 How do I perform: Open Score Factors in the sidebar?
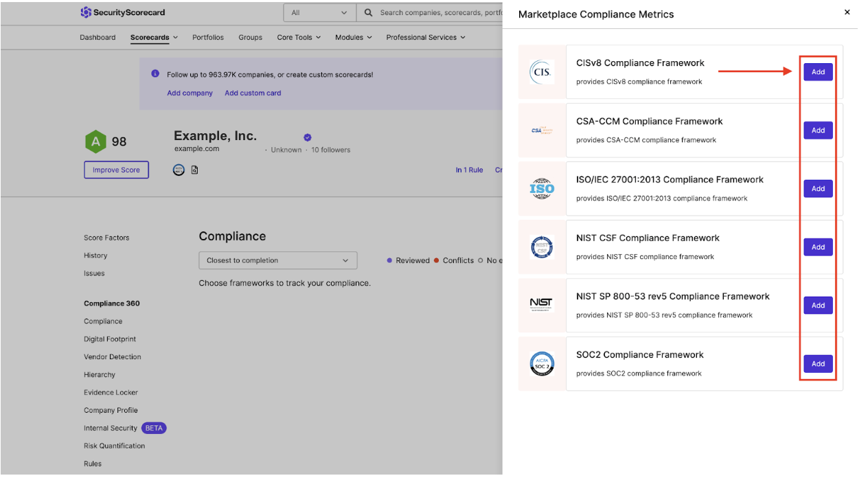pyautogui.click(x=106, y=238)
